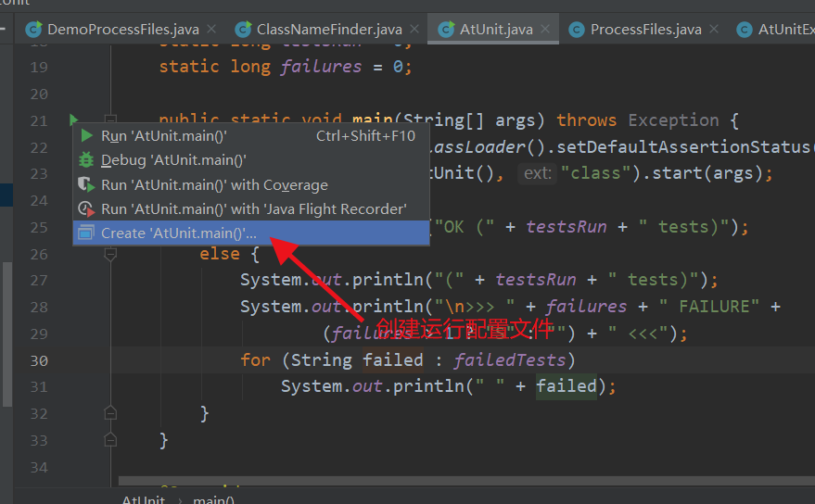Screen dimensions: 815x504
Task: Click the AtUnitEx tab class icon
Action: 745,30
